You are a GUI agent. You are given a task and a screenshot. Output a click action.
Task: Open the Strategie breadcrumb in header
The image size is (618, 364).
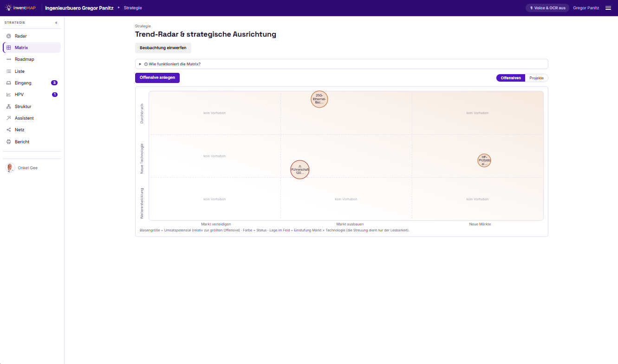tap(133, 8)
